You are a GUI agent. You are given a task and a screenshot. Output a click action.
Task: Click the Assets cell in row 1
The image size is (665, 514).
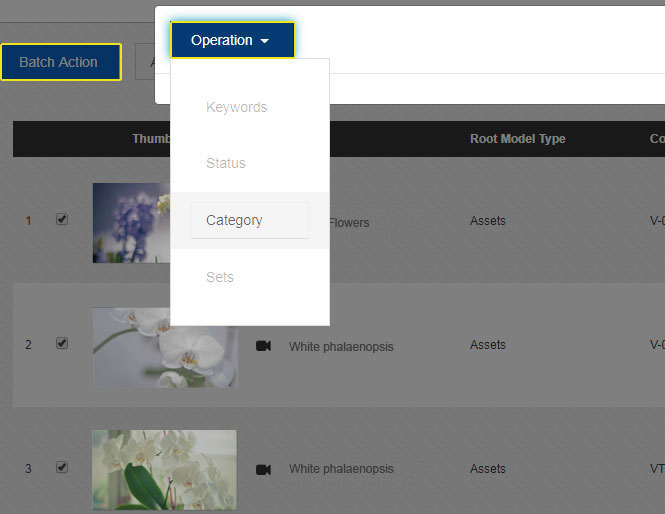(x=488, y=221)
